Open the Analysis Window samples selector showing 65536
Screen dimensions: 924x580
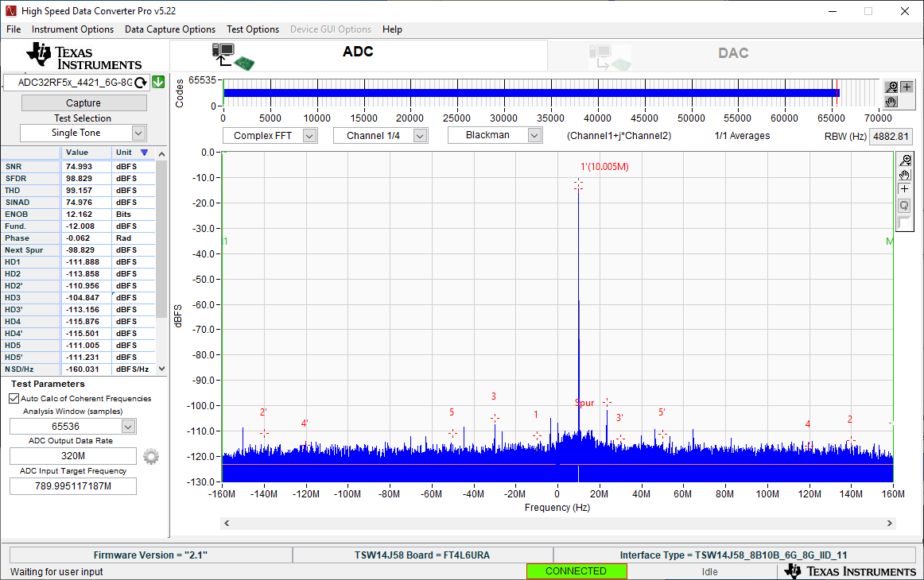[x=128, y=426]
